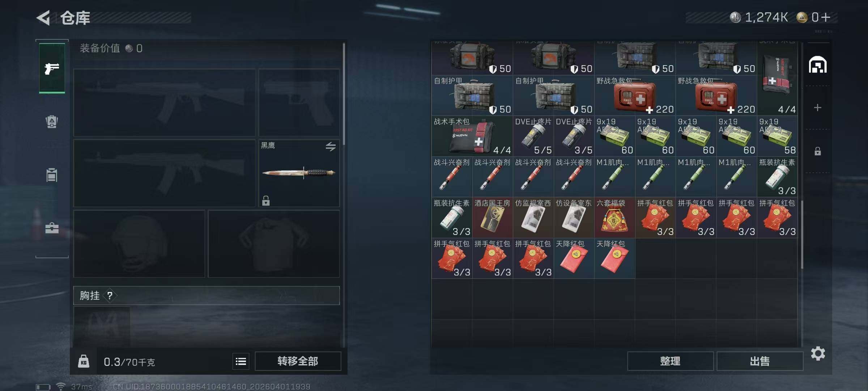
Task: Select the main stash house icon
Action: tap(818, 65)
